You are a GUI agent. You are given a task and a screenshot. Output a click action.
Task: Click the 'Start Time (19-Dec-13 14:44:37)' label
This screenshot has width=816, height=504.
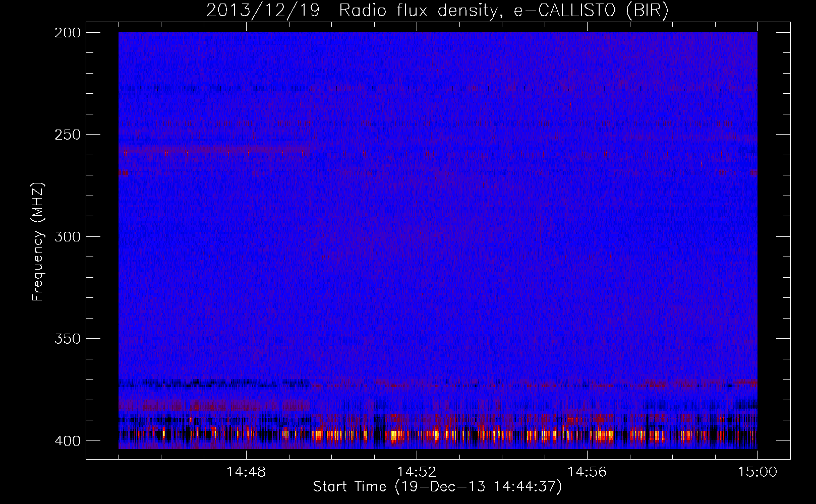437,487
